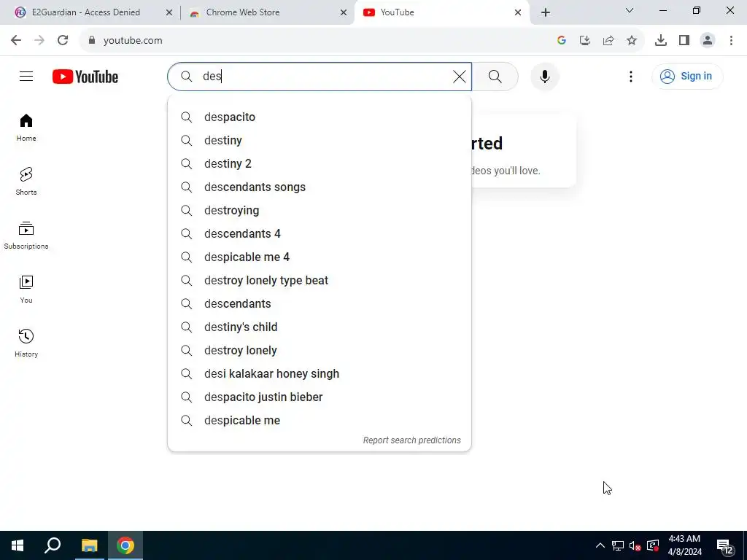This screenshot has width=747, height=560.
Task: Select suggestion 'descendants songs'
Action: tap(320, 187)
